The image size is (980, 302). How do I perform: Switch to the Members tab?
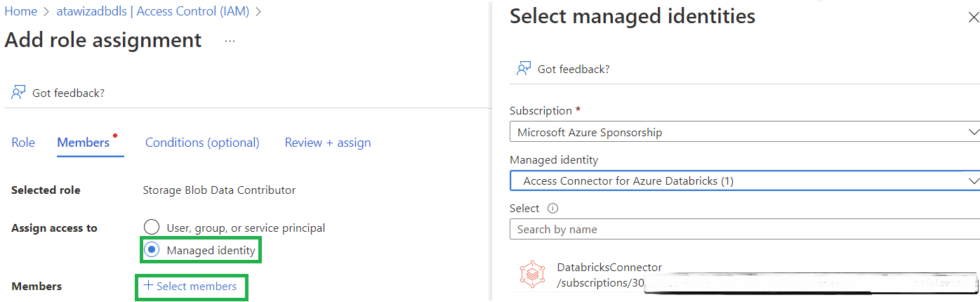(84, 143)
